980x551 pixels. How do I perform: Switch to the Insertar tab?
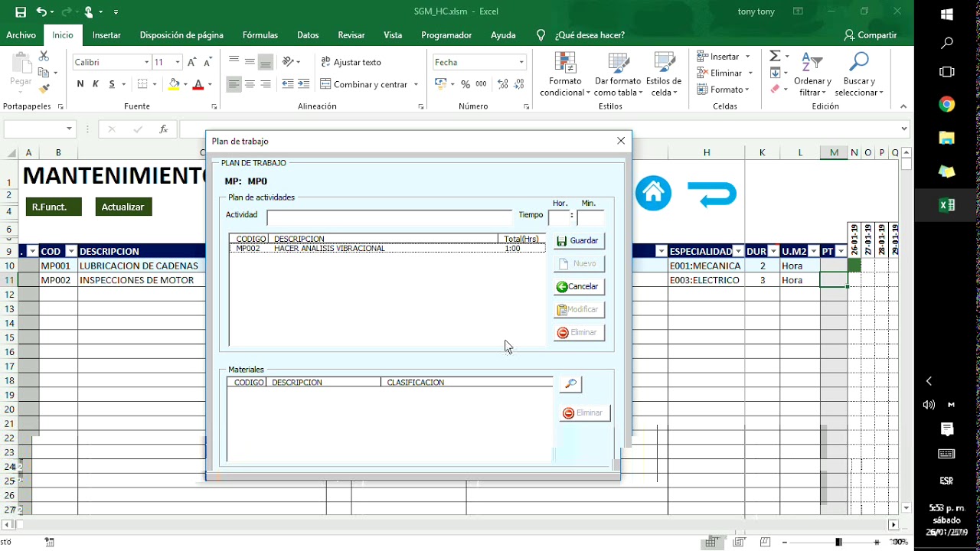click(106, 35)
